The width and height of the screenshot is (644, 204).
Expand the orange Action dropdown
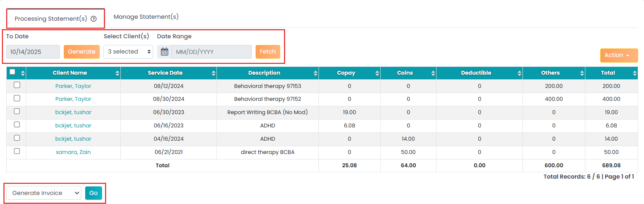619,55
